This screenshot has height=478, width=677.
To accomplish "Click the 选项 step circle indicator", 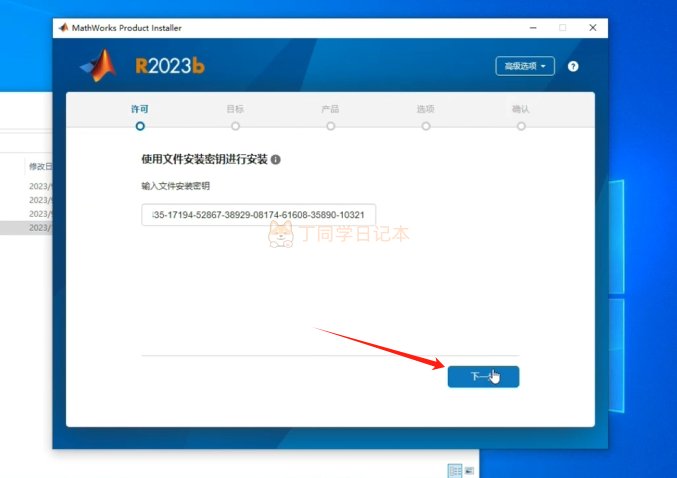I will click(x=426, y=126).
